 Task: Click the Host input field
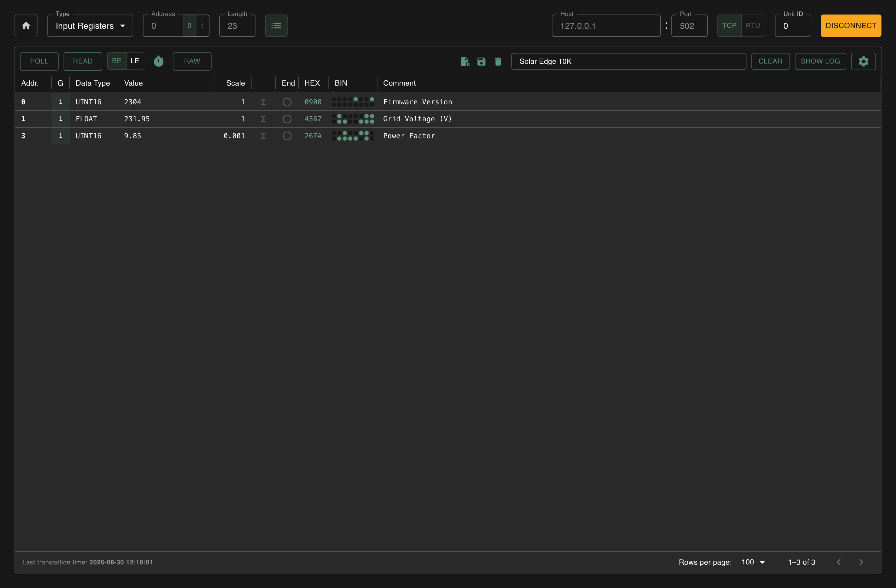(606, 26)
